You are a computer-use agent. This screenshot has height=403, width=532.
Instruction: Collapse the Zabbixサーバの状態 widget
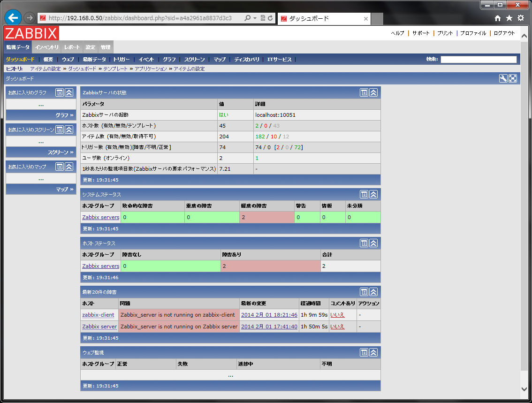tap(373, 92)
